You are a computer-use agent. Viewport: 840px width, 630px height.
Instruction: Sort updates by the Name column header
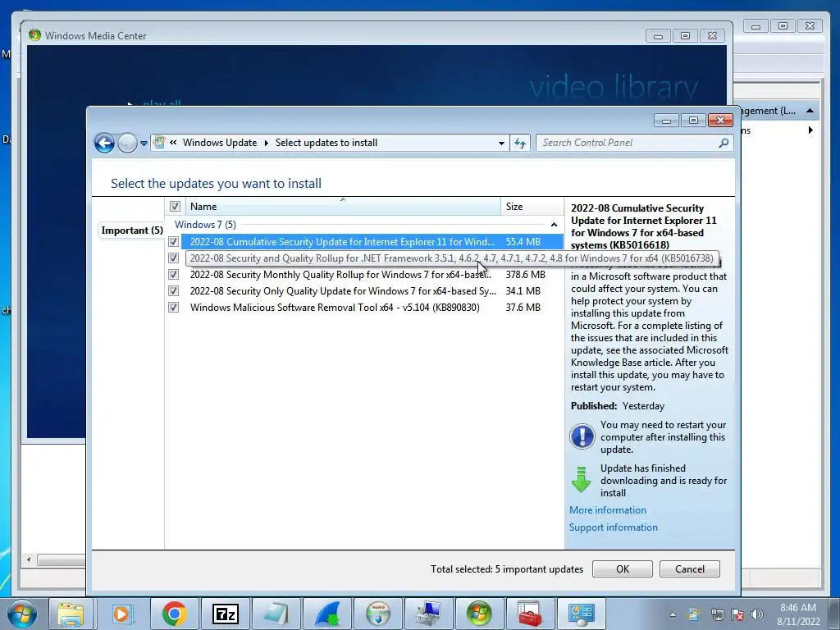pos(343,206)
